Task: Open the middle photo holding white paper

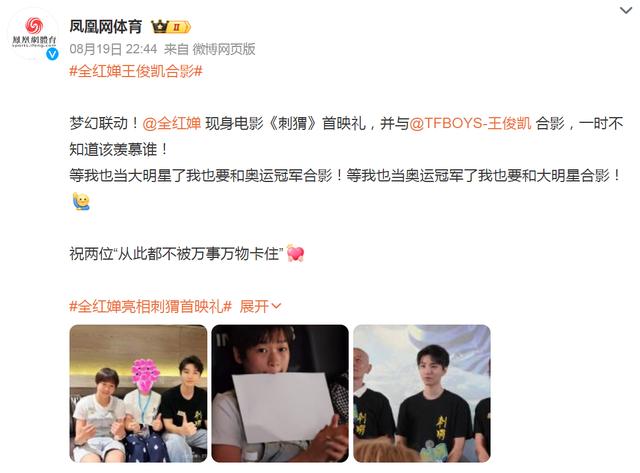Action: click(280, 393)
